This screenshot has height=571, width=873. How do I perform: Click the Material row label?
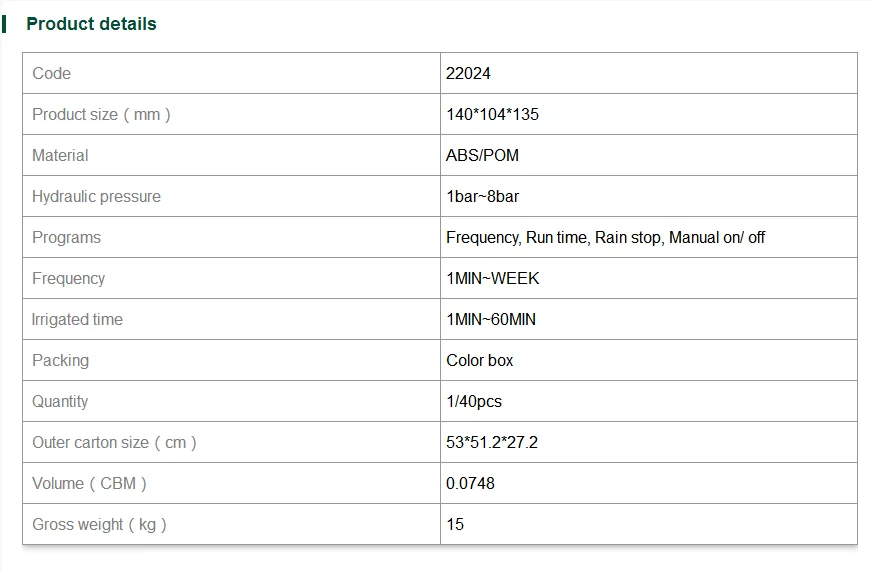pyautogui.click(x=60, y=155)
